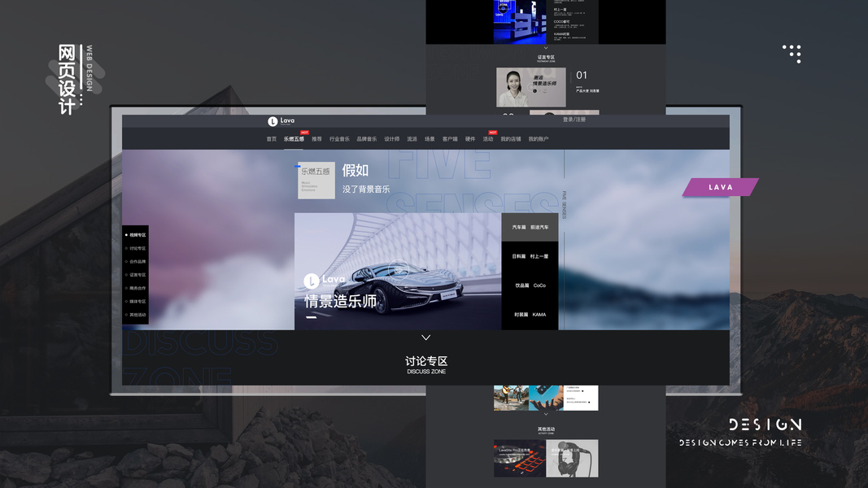Viewport: 868px width, 488px height.
Task: Select 其他活动 in the side navigation
Action: (136, 315)
